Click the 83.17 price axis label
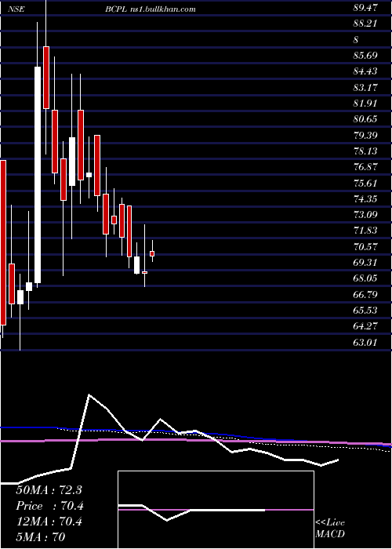 coord(365,87)
